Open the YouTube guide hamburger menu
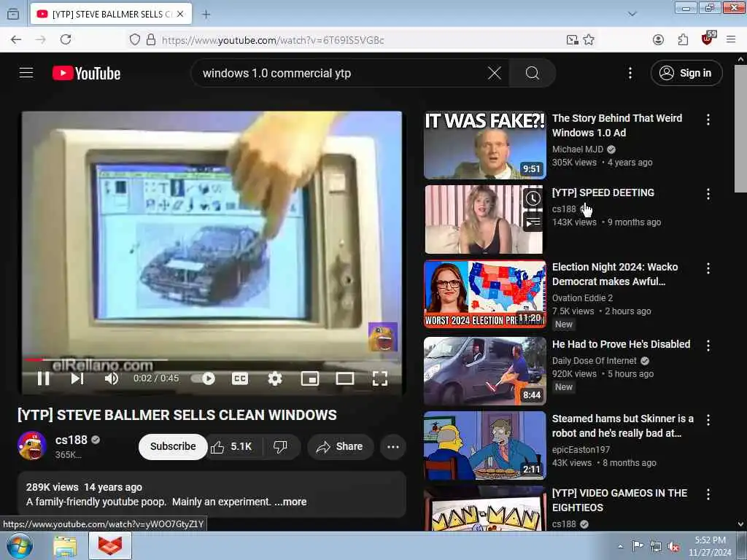This screenshot has height=560, width=747. (x=26, y=73)
